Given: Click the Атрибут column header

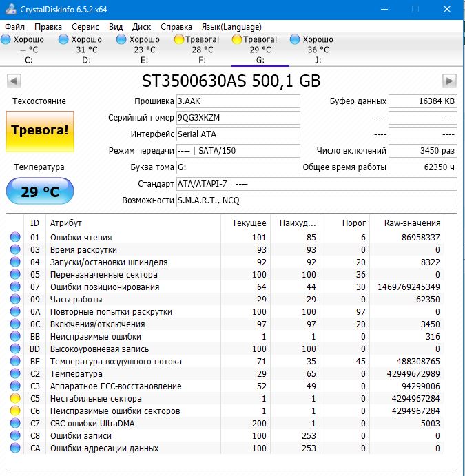Looking at the screenshot, I should point(66,223).
